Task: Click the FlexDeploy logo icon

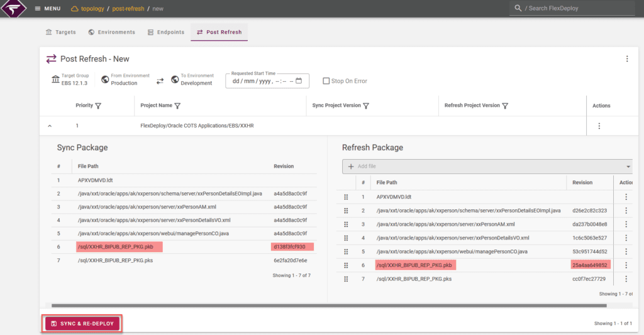Action: (x=14, y=8)
